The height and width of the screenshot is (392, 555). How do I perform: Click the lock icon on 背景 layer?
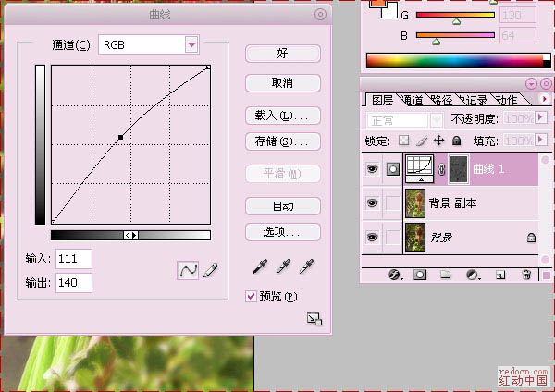click(531, 238)
